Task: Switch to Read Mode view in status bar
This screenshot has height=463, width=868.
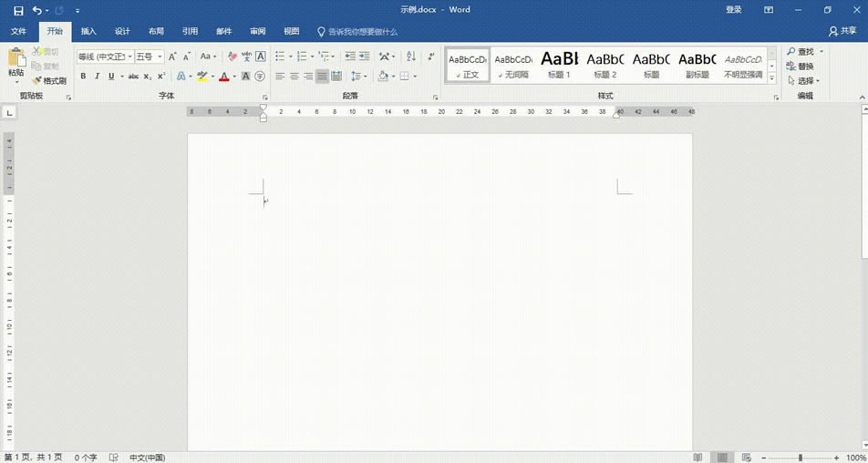Action: pos(697,458)
